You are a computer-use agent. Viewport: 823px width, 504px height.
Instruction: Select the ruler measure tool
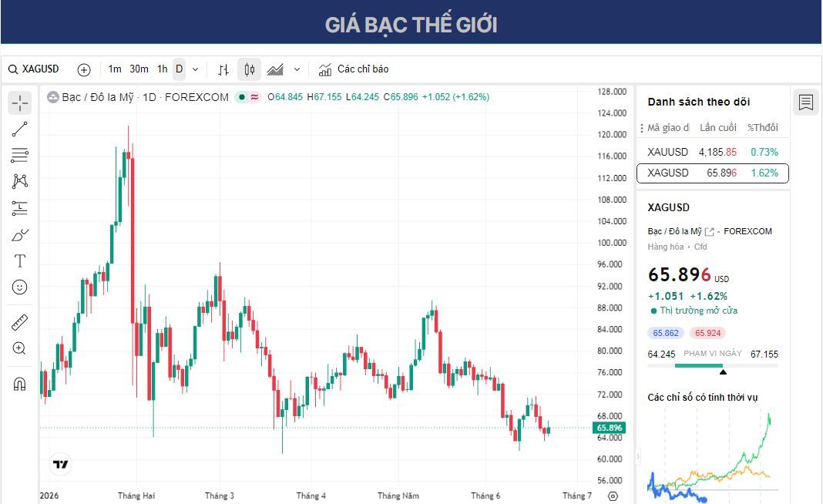click(x=19, y=322)
